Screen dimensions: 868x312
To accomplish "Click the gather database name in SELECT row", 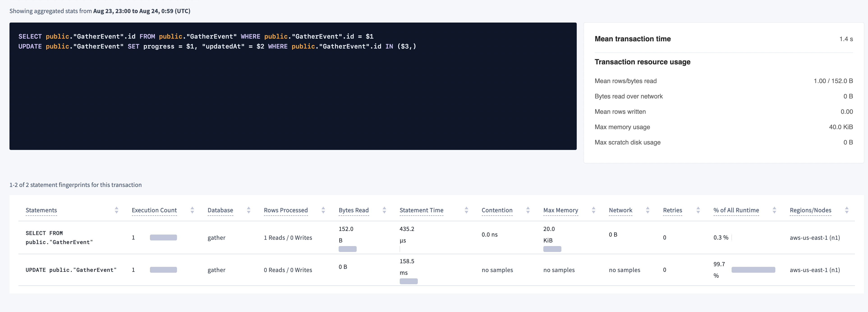I will (217, 237).
